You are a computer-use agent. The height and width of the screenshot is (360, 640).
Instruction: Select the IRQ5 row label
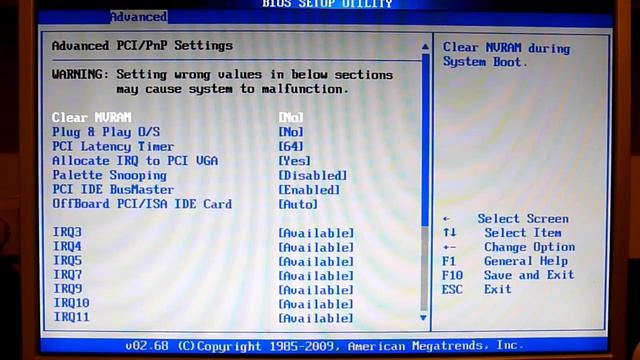67,260
